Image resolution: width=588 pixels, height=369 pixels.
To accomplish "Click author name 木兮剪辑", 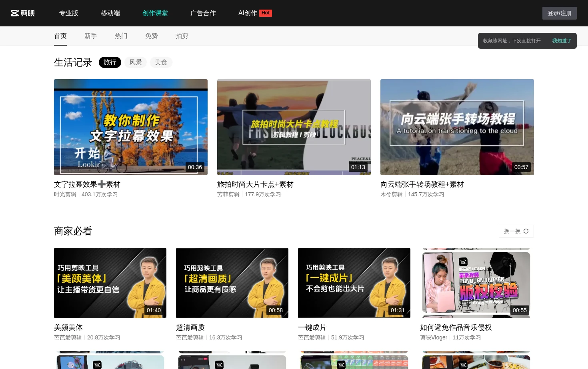I will [x=392, y=194].
